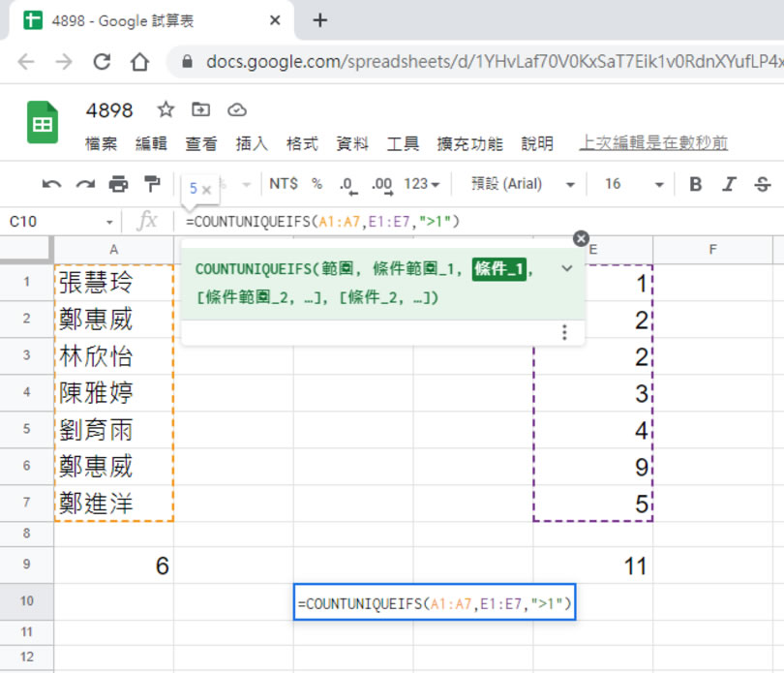784x673 pixels.
Task: Click the Google Sheets home icon
Action: tap(42, 122)
